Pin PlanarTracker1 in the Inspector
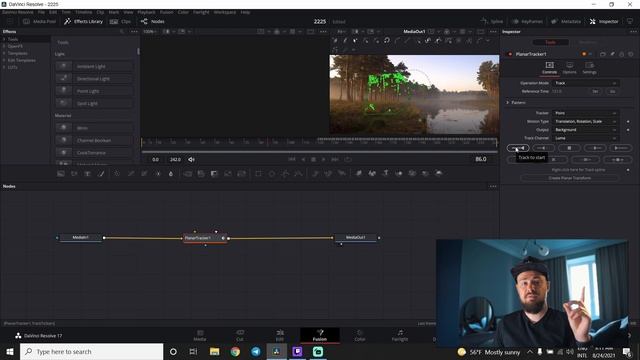The width and height of the screenshot is (640, 360). tap(612, 54)
